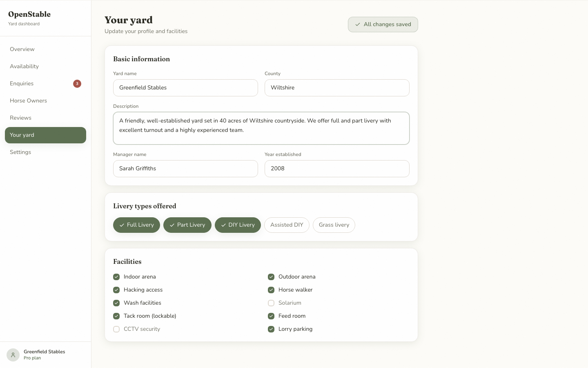This screenshot has width=588, height=368.
Task: Click the user avatar icon for Greenfield Stables
Action: tap(13, 355)
